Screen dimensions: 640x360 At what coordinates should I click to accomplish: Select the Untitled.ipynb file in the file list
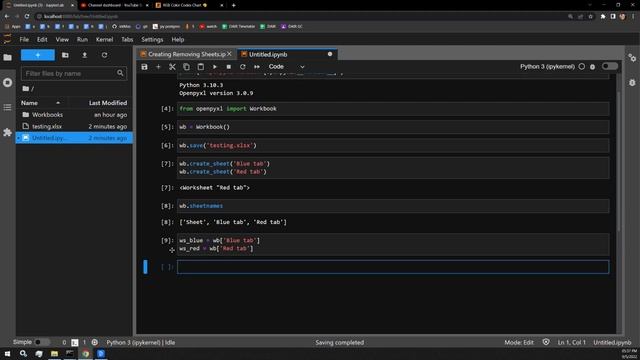point(74,138)
